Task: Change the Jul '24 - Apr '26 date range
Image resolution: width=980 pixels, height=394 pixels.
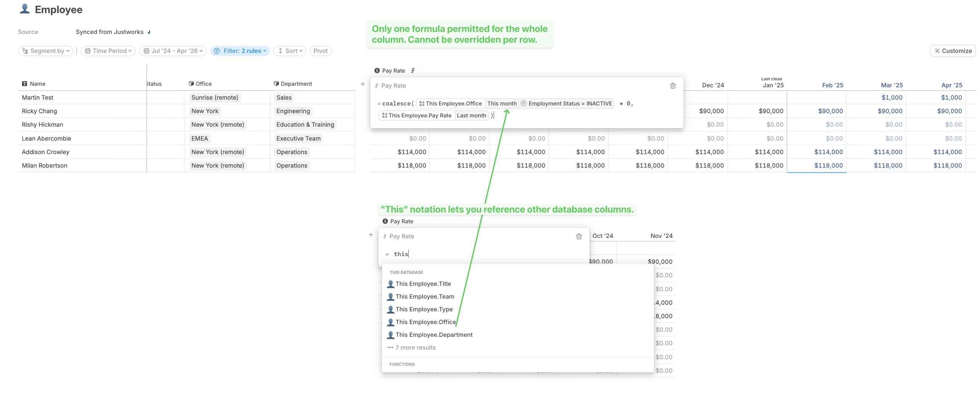Action: click(173, 51)
